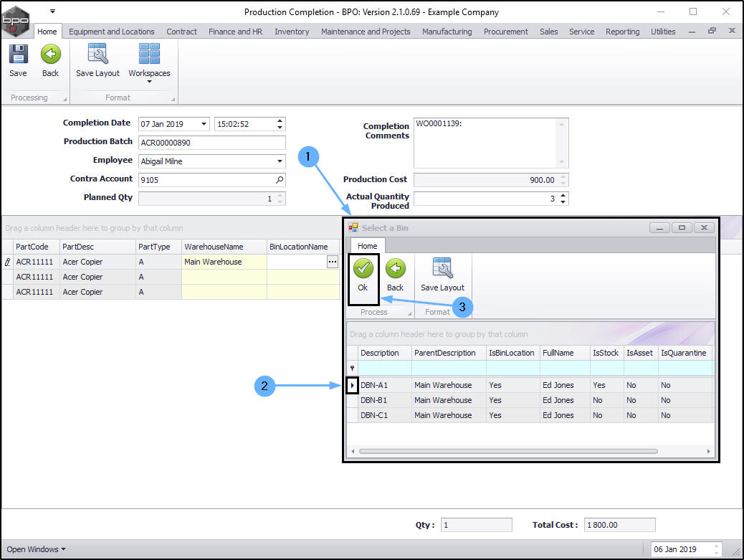Click the IsAsset column header
Image resolution: width=744 pixels, height=560 pixels.
pos(641,353)
